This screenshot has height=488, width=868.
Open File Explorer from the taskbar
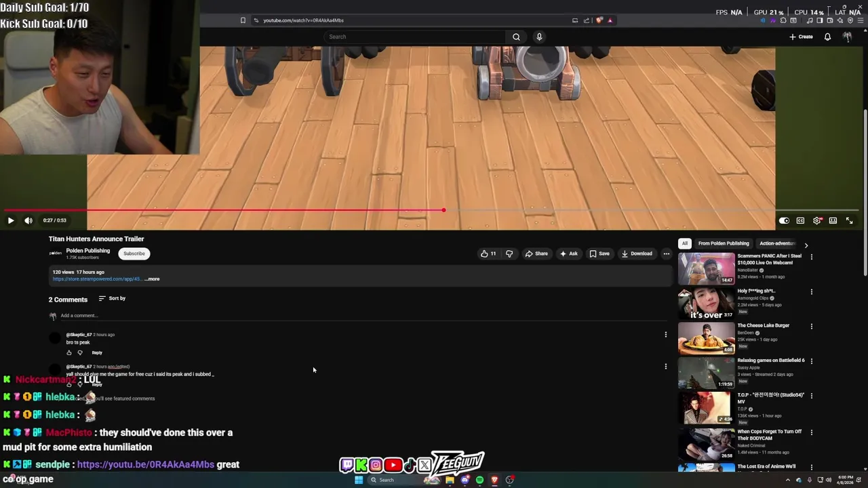tap(450, 480)
